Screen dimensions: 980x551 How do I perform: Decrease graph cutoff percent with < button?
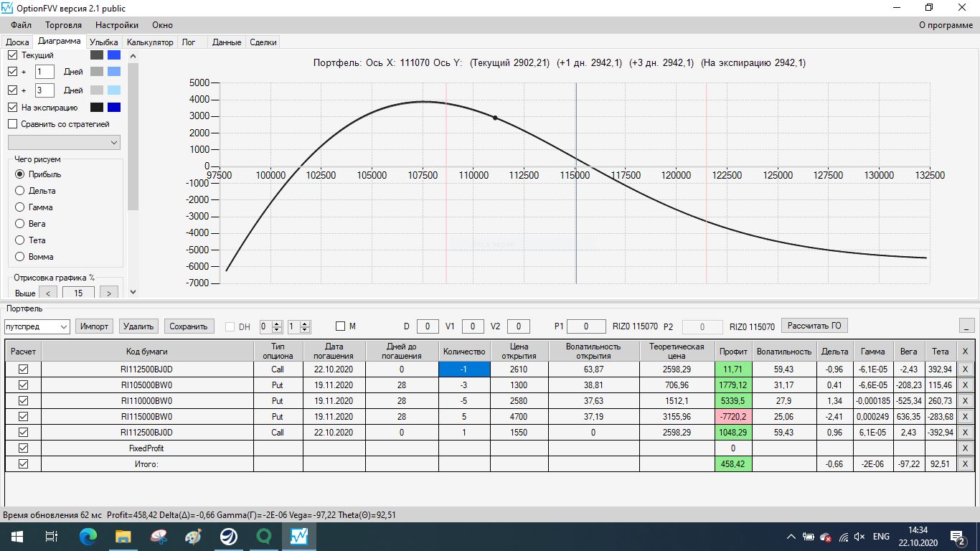point(48,293)
